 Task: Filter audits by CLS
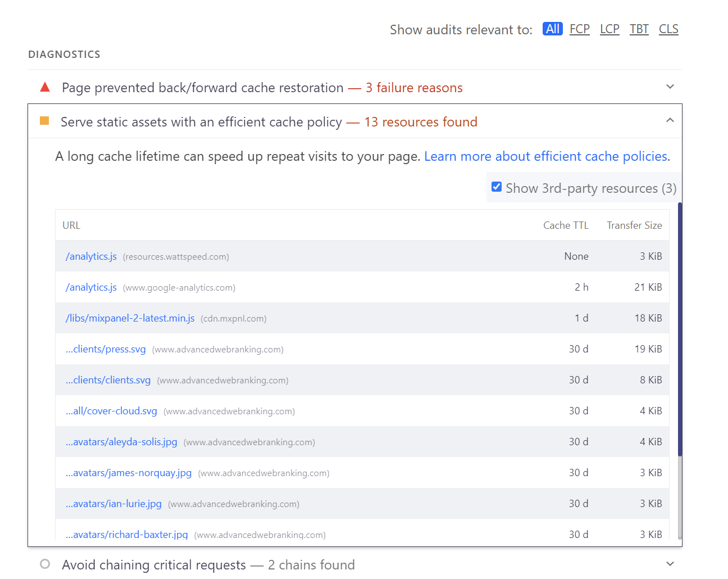click(x=668, y=29)
